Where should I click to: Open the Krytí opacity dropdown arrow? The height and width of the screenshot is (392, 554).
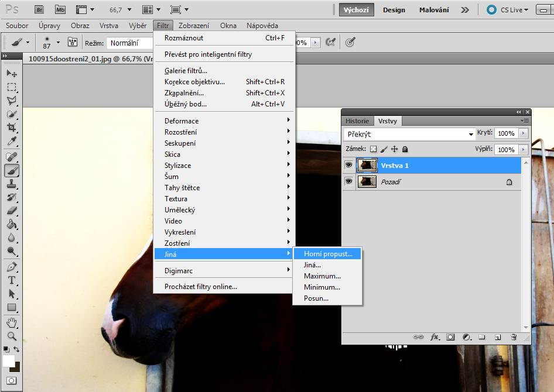tap(524, 133)
